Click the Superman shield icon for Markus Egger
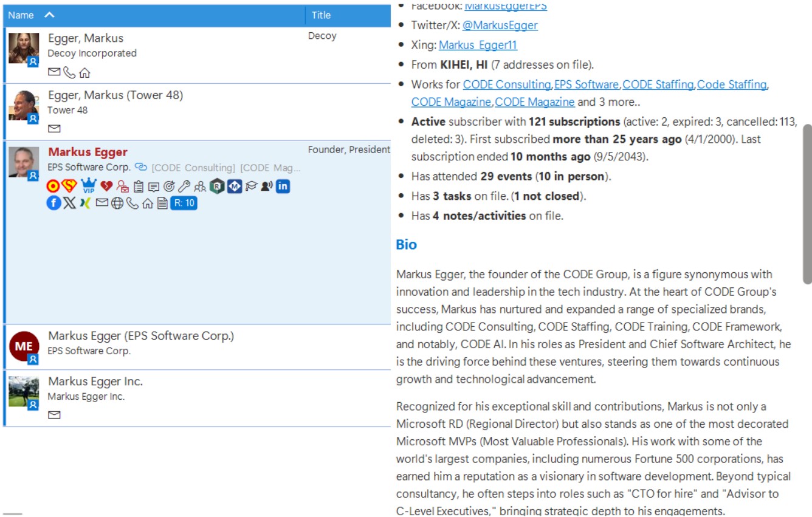The height and width of the screenshot is (517, 812). (69, 187)
